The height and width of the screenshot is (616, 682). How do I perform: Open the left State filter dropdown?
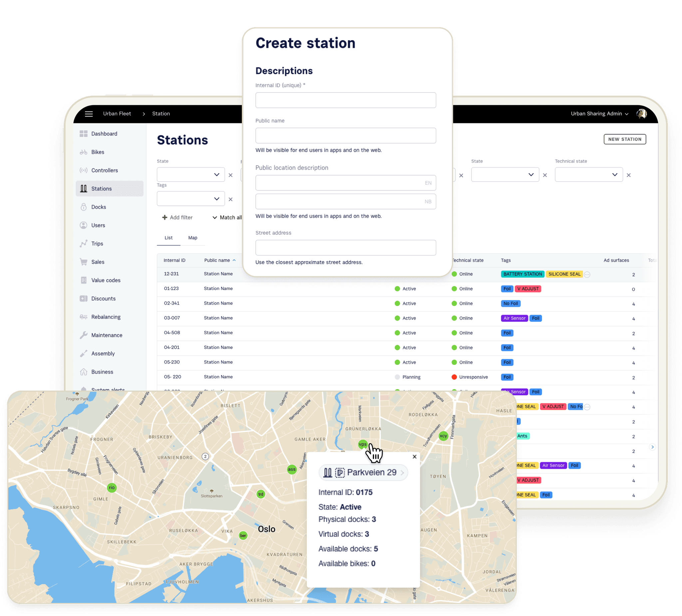pyautogui.click(x=191, y=174)
